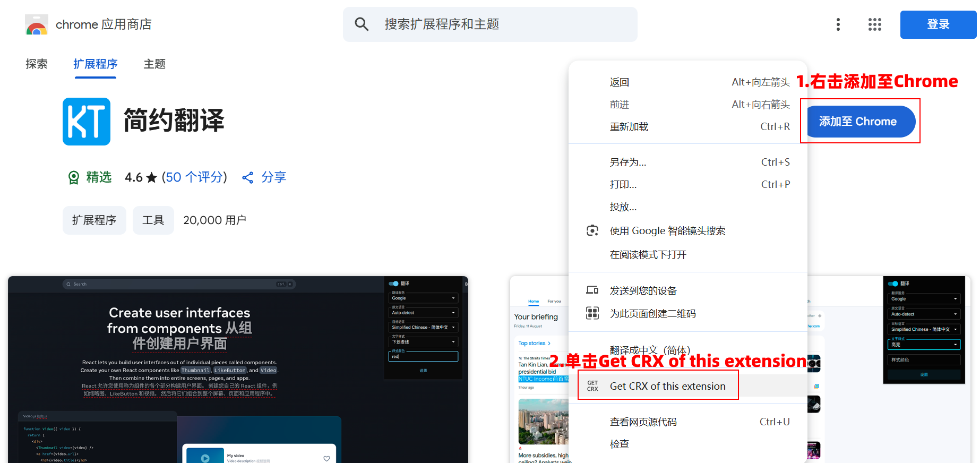Focus the 搜索扩展程序和主题 search field
Screen dimensions: 980x463
[490, 24]
